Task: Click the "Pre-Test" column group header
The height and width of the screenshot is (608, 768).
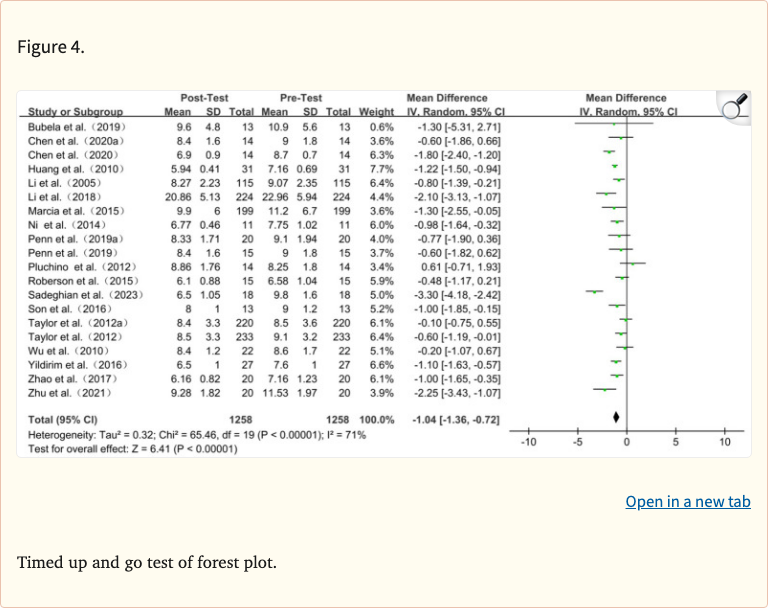Action: [300, 98]
